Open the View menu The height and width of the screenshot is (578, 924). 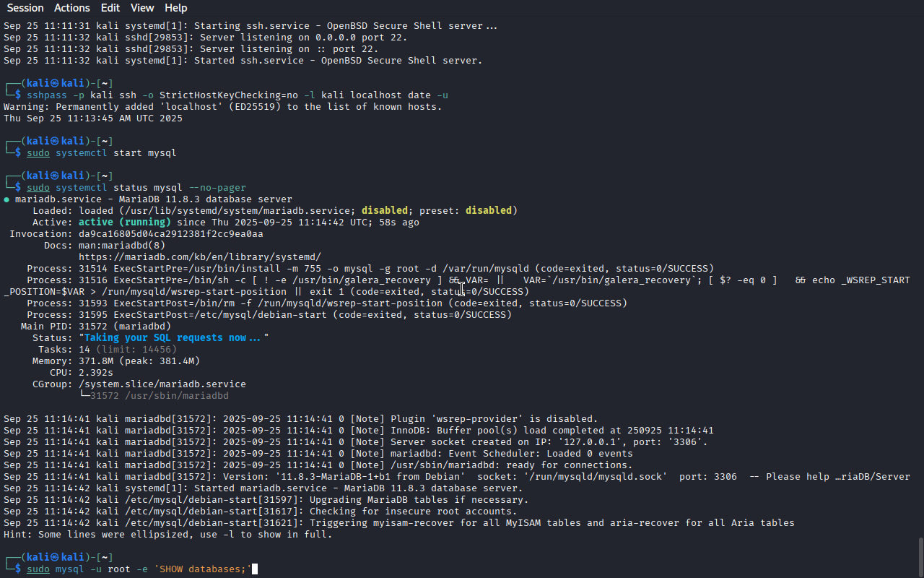(142, 8)
